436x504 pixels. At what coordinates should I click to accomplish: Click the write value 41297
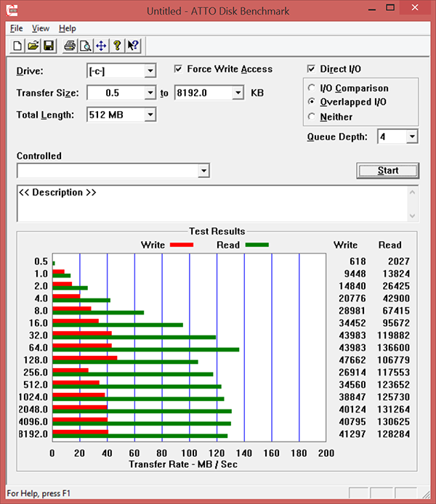352,434
